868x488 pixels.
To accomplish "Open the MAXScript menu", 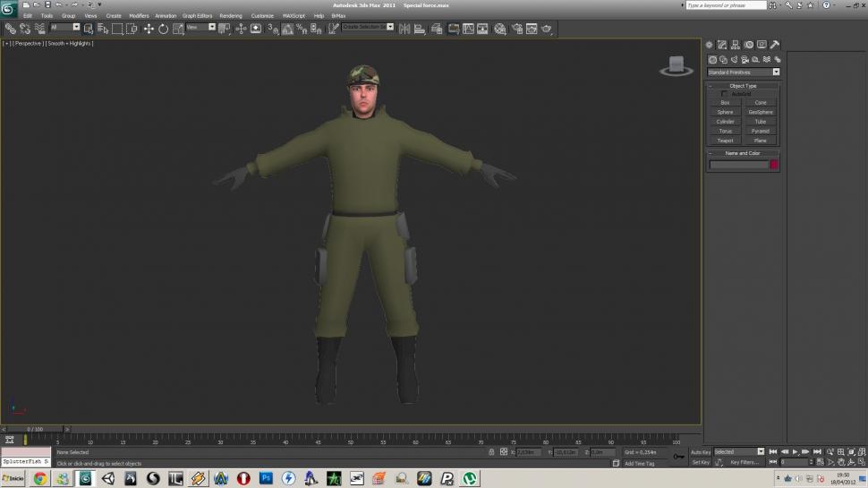I will point(294,16).
